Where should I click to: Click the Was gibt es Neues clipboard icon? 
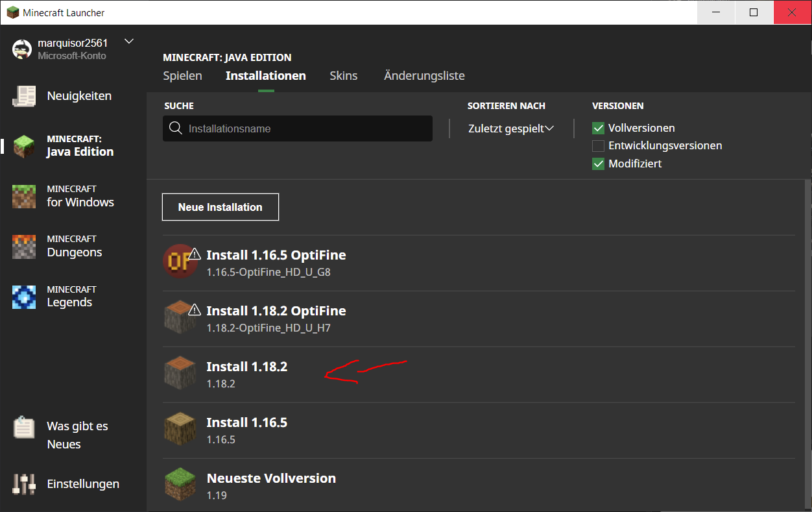pyautogui.click(x=25, y=427)
